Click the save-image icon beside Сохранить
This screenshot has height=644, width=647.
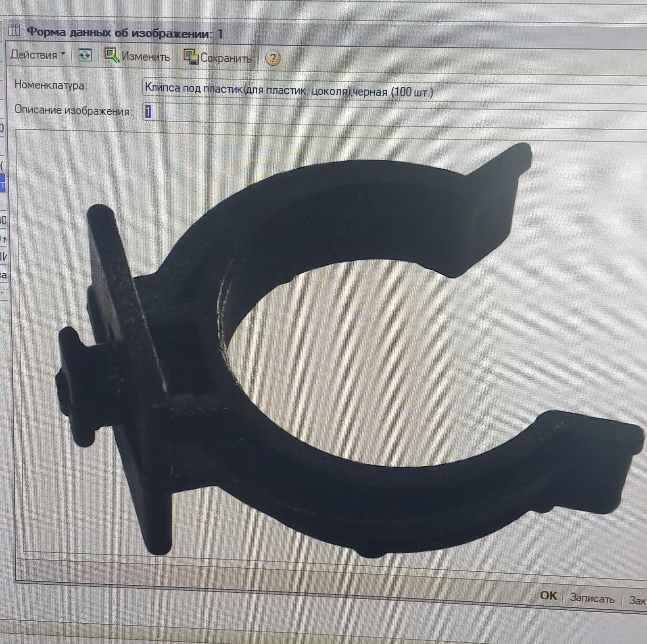click(191, 57)
